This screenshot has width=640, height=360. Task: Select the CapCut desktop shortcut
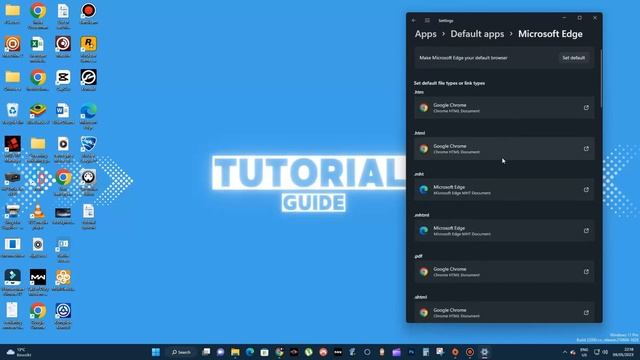click(x=63, y=80)
